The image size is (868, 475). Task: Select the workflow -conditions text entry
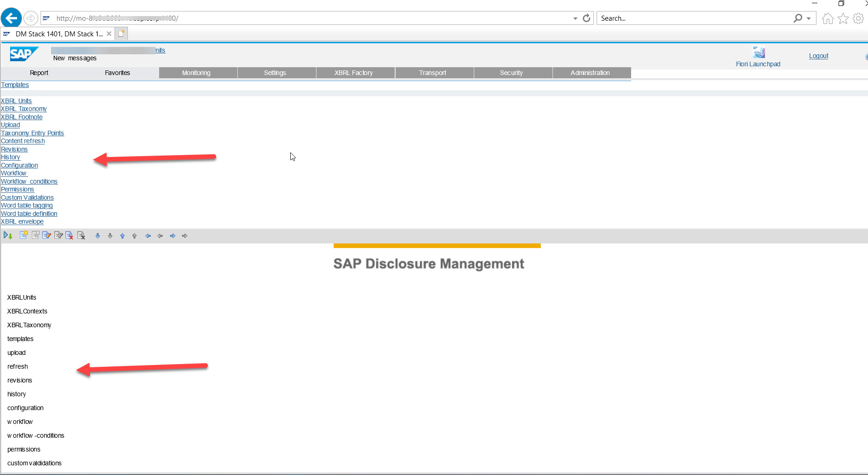pyautogui.click(x=36, y=435)
